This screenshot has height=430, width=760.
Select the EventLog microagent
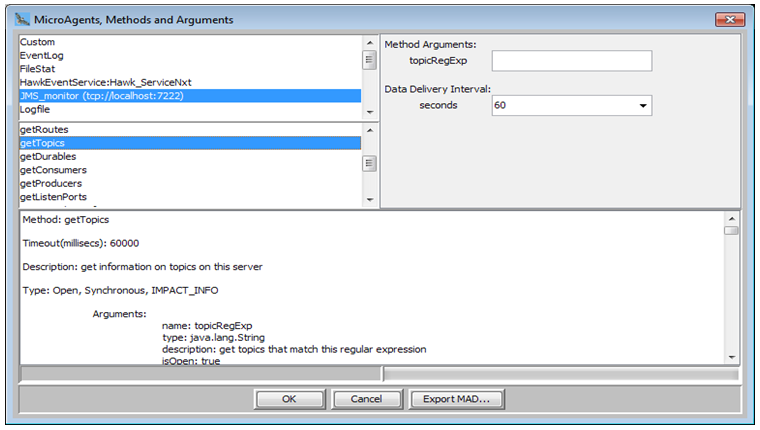pos(190,55)
